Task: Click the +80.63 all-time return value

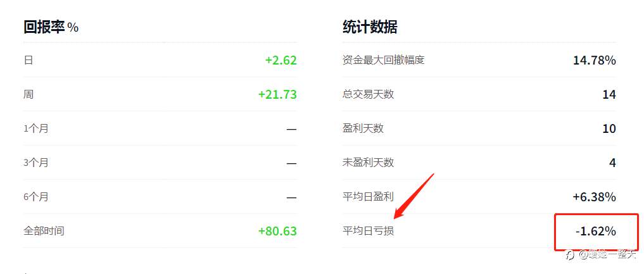Action: pyautogui.click(x=277, y=231)
